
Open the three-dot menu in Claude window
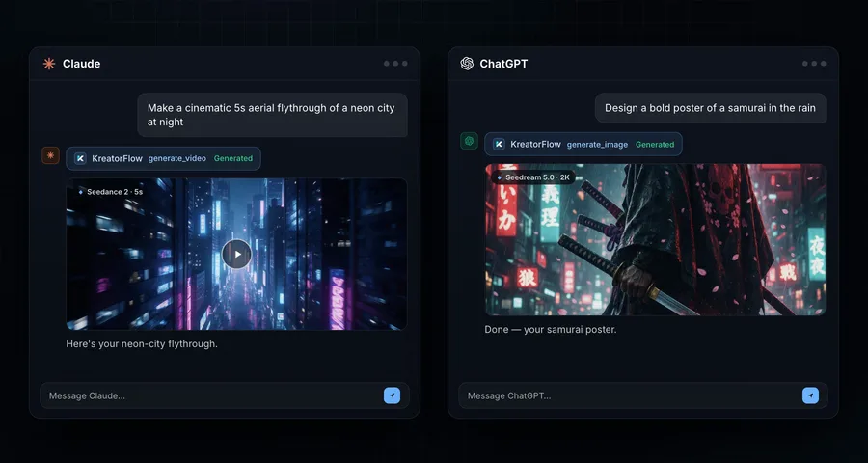pos(395,64)
